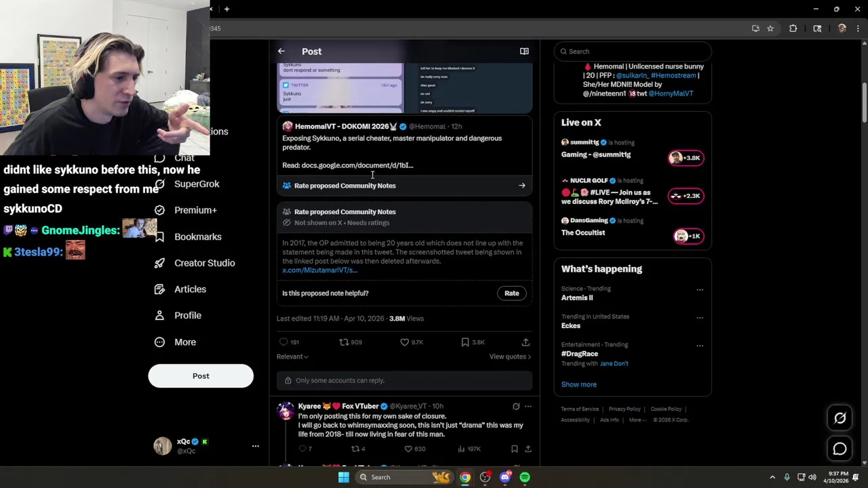Open More in the sidebar
The height and width of the screenshot is (488, 868).
(x=175, y=342)
